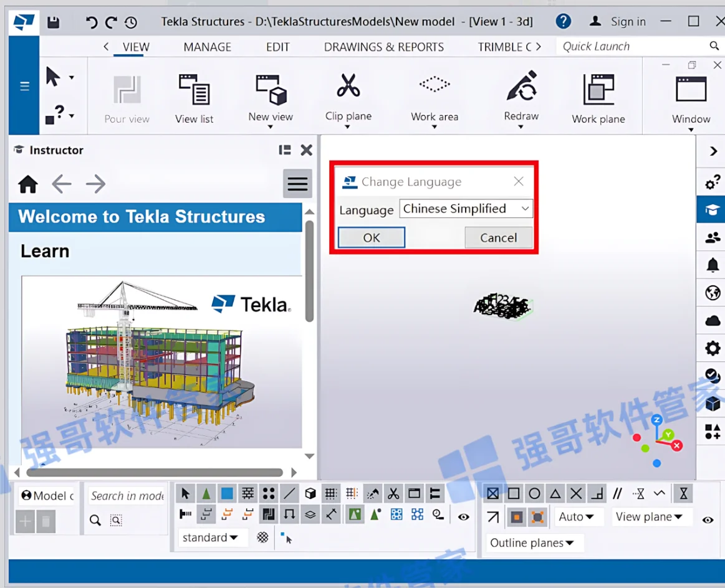Open the View list tool
The width and height of the screenshot is (725, 588).
[x=194, y=99]
